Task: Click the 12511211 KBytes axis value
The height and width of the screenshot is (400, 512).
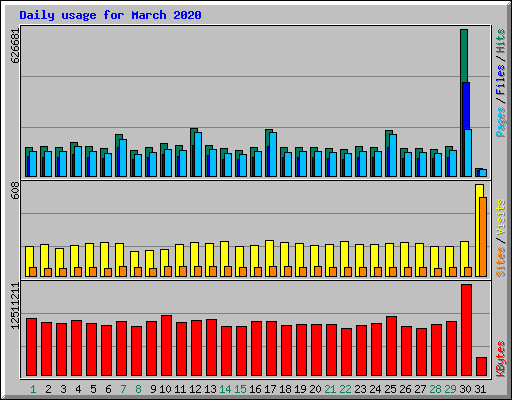Action: (15, 306)
